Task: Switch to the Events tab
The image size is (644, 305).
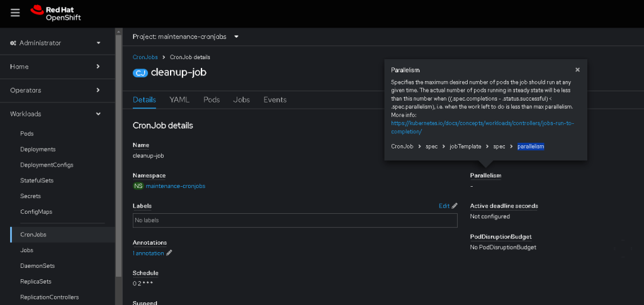Action: click(275, 100)
